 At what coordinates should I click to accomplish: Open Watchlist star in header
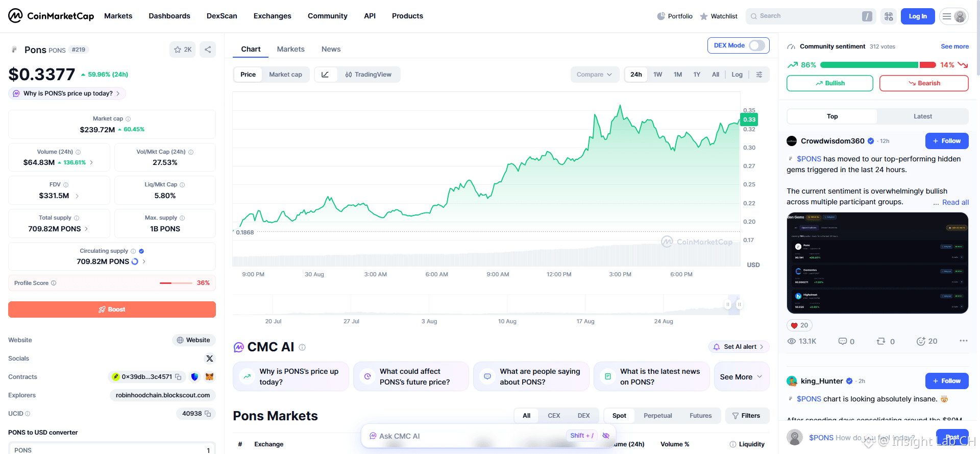[704, 16]
